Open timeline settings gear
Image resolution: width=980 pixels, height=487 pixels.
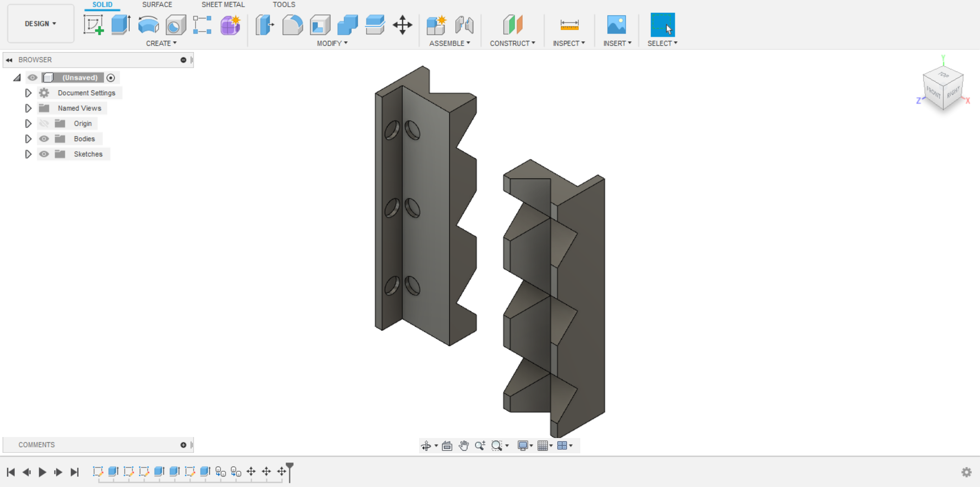coord(966,472)
